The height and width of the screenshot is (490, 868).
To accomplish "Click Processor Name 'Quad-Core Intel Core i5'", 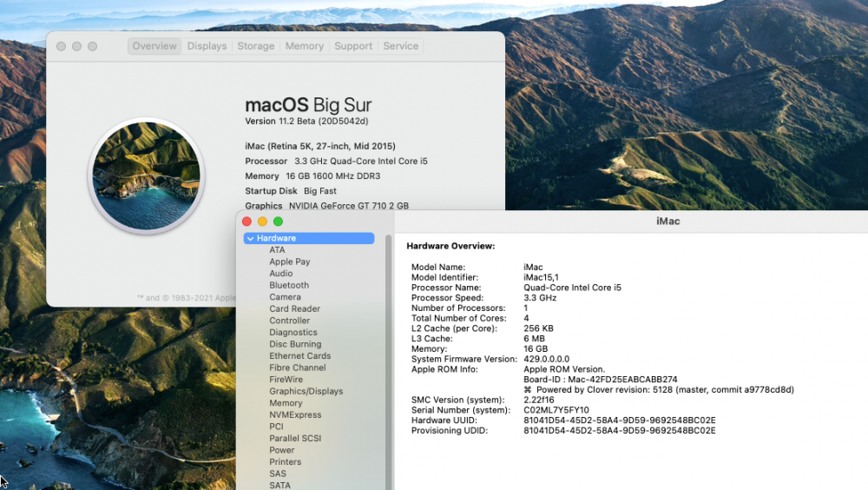I will click(x=572, y=288).
